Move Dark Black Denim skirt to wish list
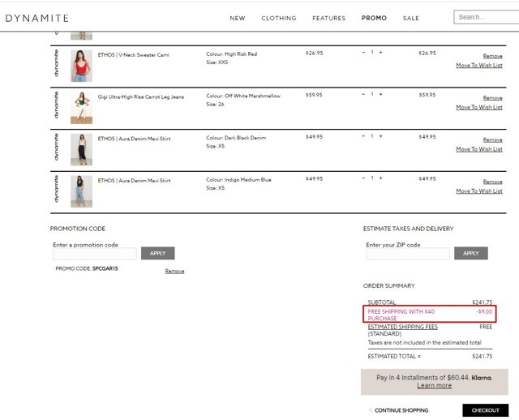This screenshot has width=519, height=420. pyautogui.click(x=479, y=149)
